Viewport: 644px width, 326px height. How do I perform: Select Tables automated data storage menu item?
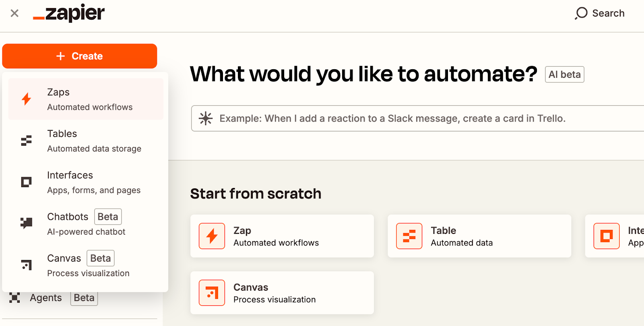point(94,141)
